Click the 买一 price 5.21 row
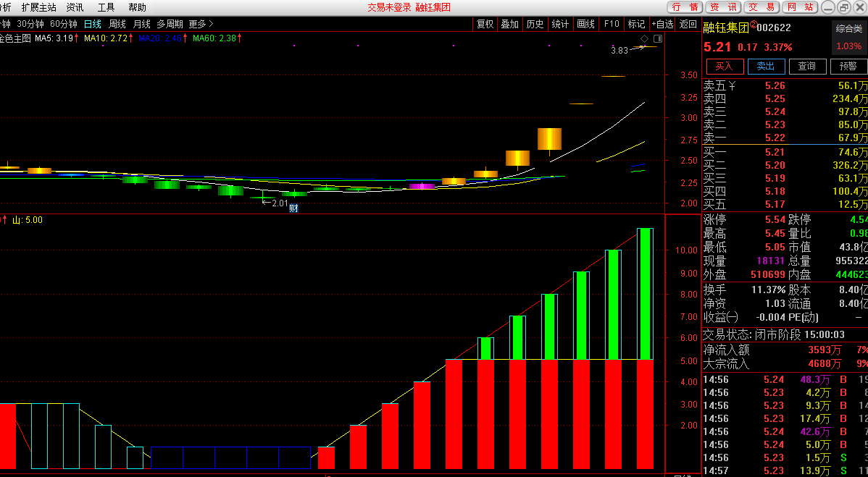 pos(785,153)
